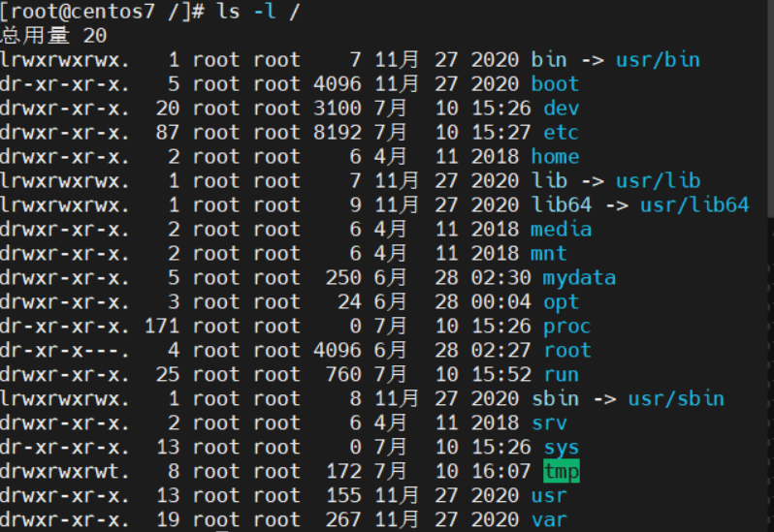This screenshot has height=532, width=774.
Task: Select the boot directory name
Action: (555, 84)
